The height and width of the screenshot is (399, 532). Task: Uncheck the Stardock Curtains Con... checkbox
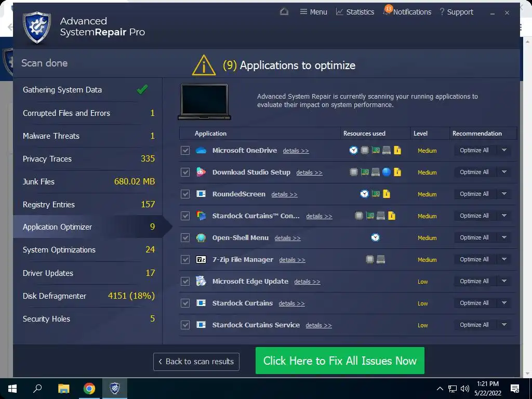(185, 216)
